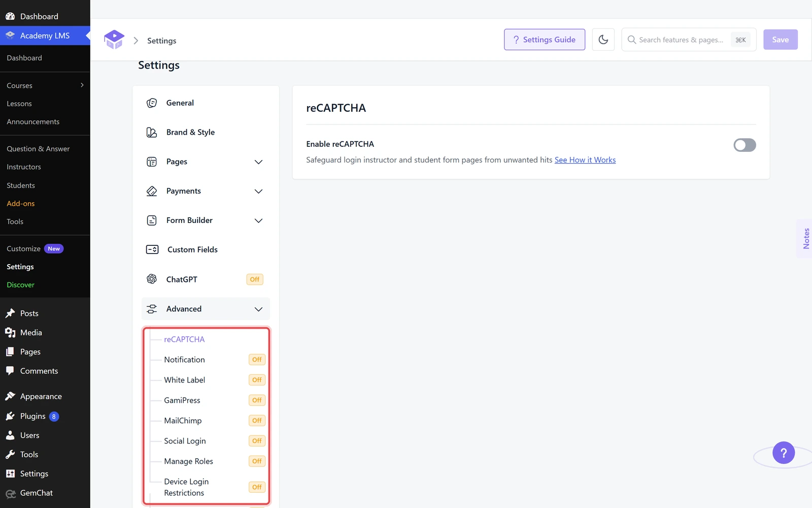Image resolution: width=812 pixels, height=508 pixels.
Task: Click Off badge beside Social Login
Action: [x=257, y=441]
